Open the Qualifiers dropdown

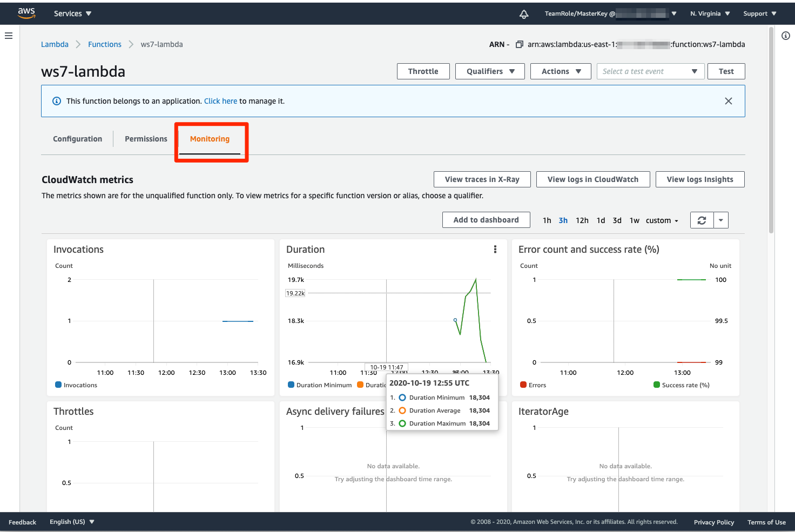[490, 71]
